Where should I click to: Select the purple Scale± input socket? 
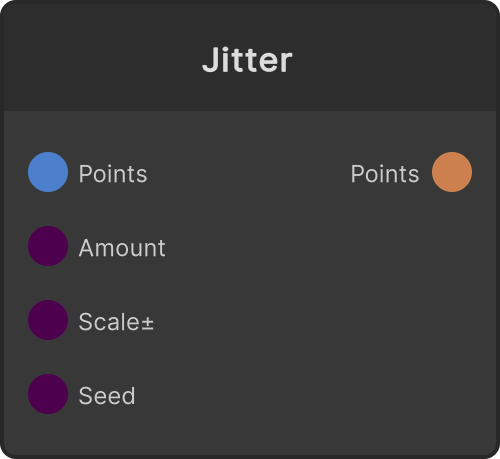[x=48, y=320]
